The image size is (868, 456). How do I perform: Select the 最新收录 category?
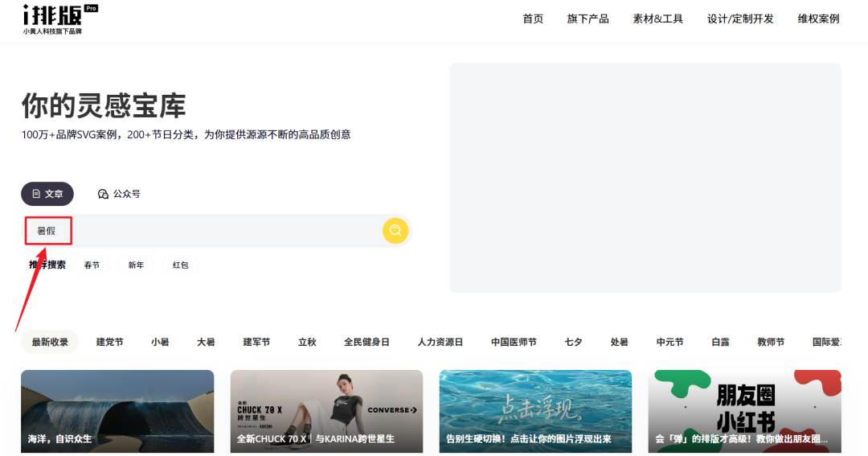(50, 342)
